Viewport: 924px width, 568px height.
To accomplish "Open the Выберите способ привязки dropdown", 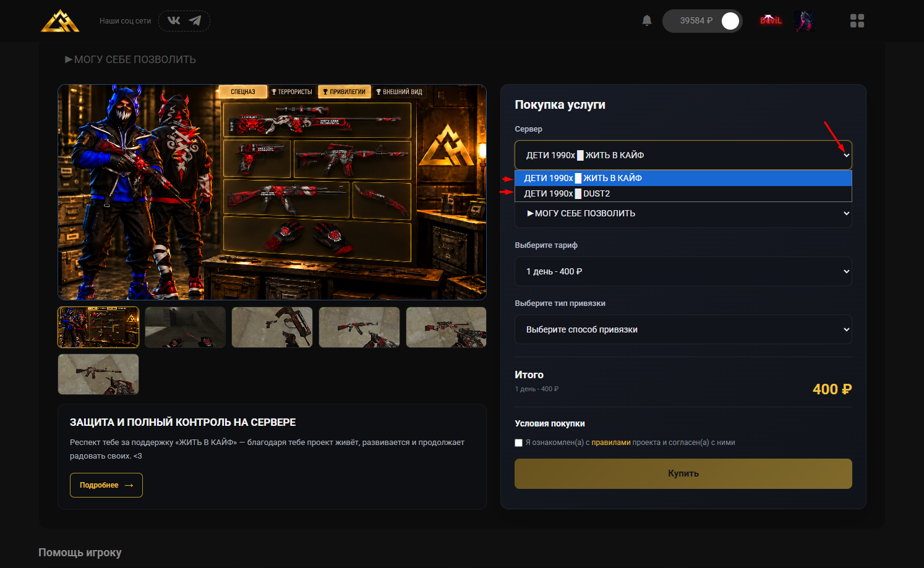I will (683, 329).
